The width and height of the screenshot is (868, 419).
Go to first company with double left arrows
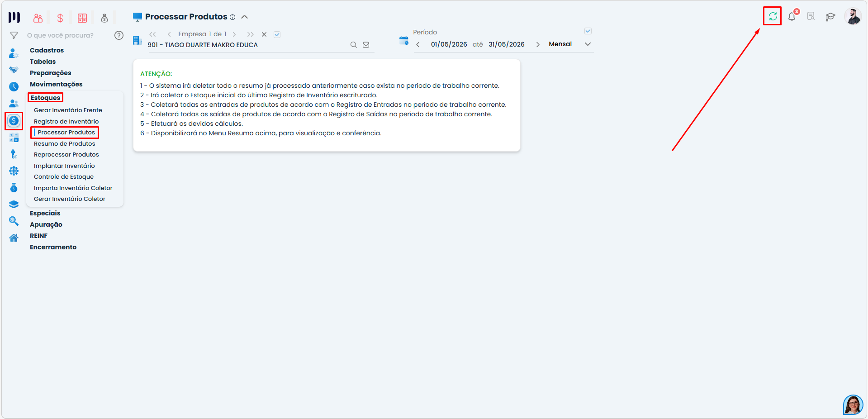click(152, 34)
